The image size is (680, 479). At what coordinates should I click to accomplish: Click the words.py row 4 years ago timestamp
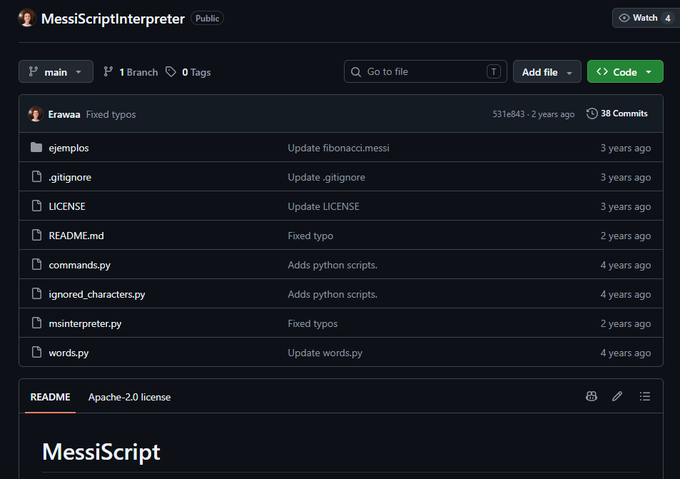625,353
